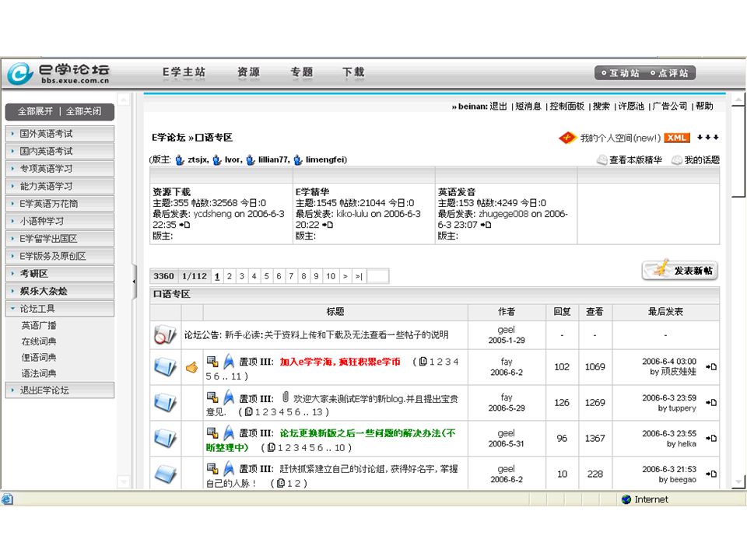747x560 pixels.
Task: Go to next page arrow in pagination
Action: pyautogui.click(x=345, y=276)
